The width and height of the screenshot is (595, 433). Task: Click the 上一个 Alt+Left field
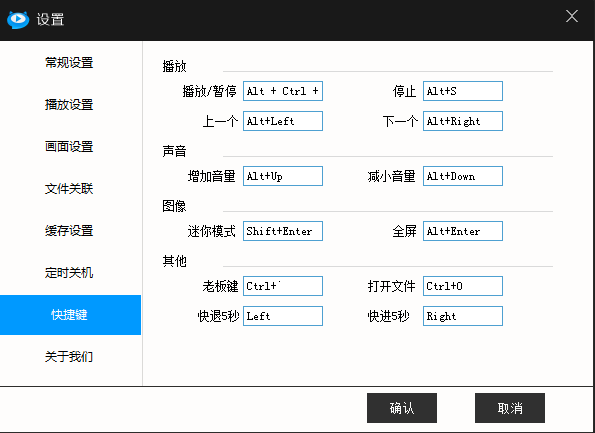[x=283, y=121]
